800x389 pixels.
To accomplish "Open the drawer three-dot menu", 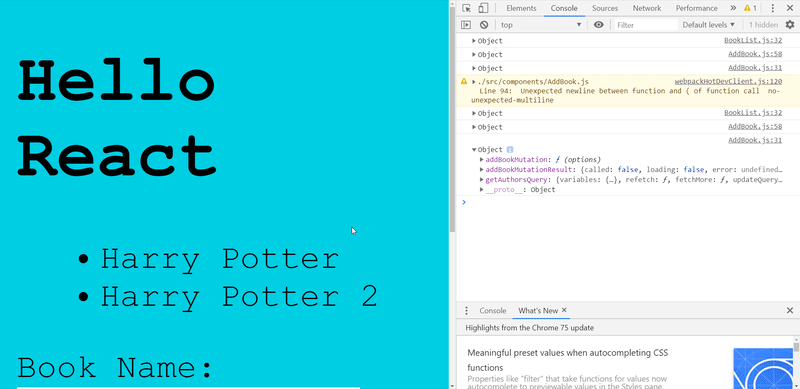I will tap(466, 310).
